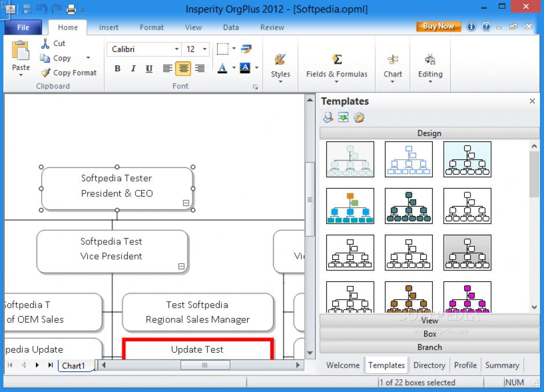This screenshot has width=544, height=392.
Task: Open the File menu
Action: (x=23, y=27)
